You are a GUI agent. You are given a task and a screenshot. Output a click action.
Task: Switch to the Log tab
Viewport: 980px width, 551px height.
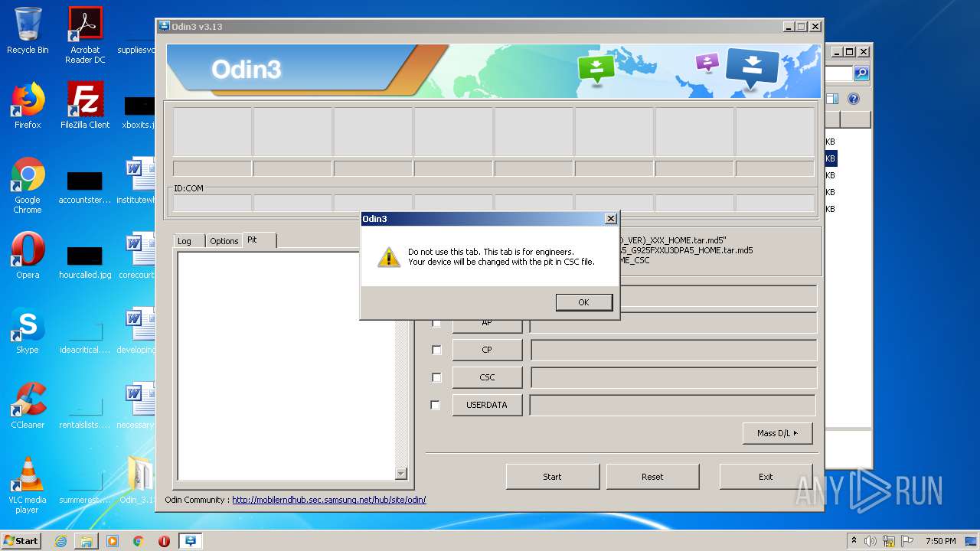(x=185, y=240)
